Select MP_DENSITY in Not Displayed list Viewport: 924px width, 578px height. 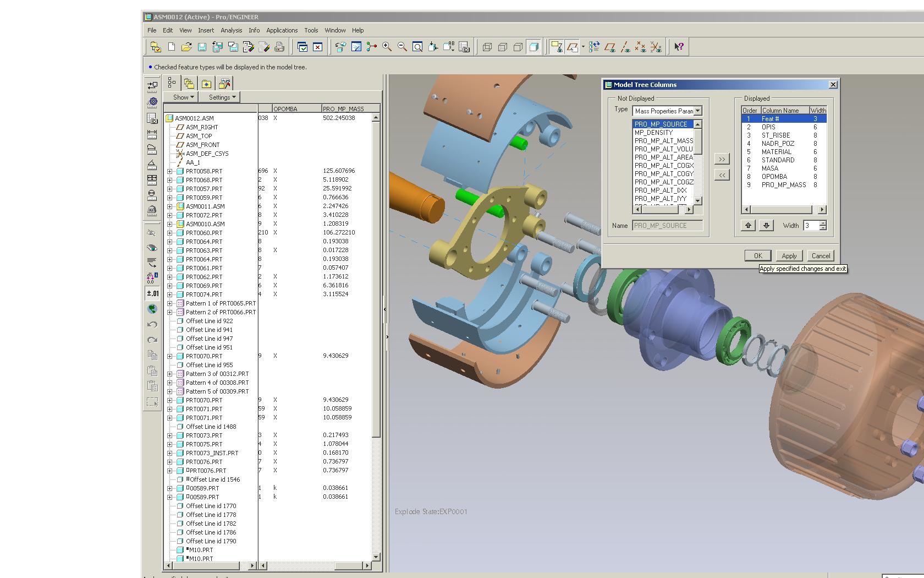point(663,133)
